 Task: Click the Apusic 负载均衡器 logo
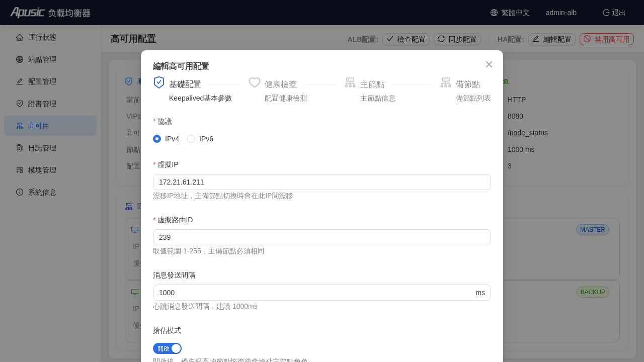pyautogui.click(x=50, y=13)
